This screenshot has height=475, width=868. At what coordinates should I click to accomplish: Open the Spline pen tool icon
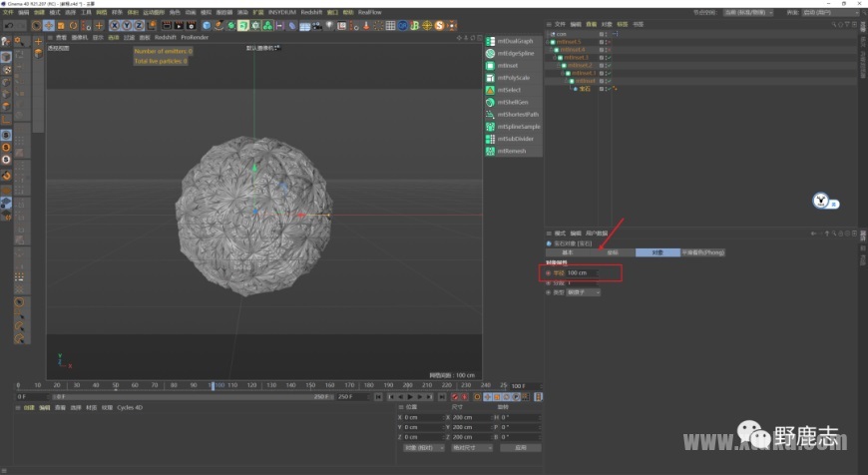[218, 26]
